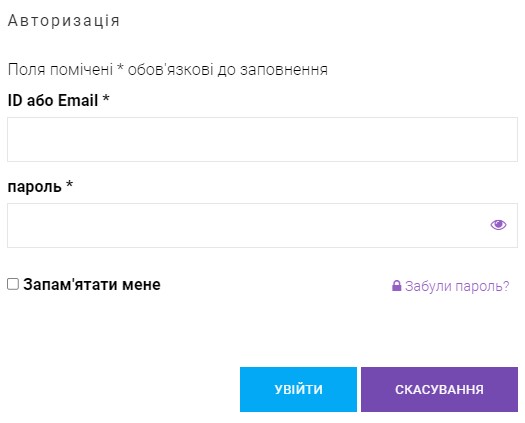The image size is (525, 423).
Task: Click the word обов'язкові in the note
Action: coord(170,70)
